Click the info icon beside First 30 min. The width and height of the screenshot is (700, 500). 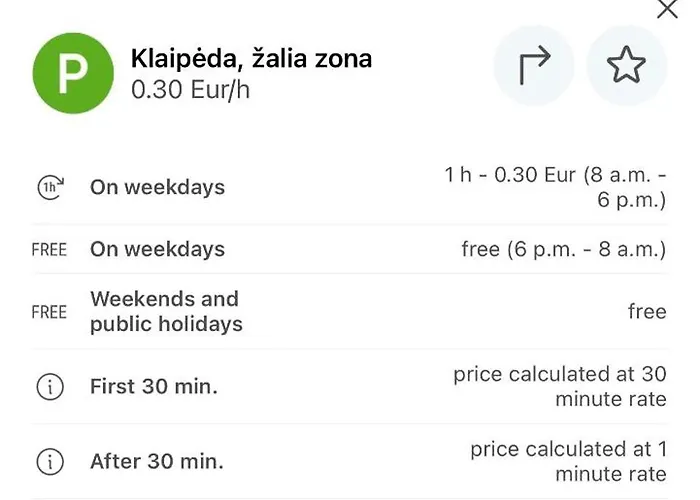click(x=49, y=387)
